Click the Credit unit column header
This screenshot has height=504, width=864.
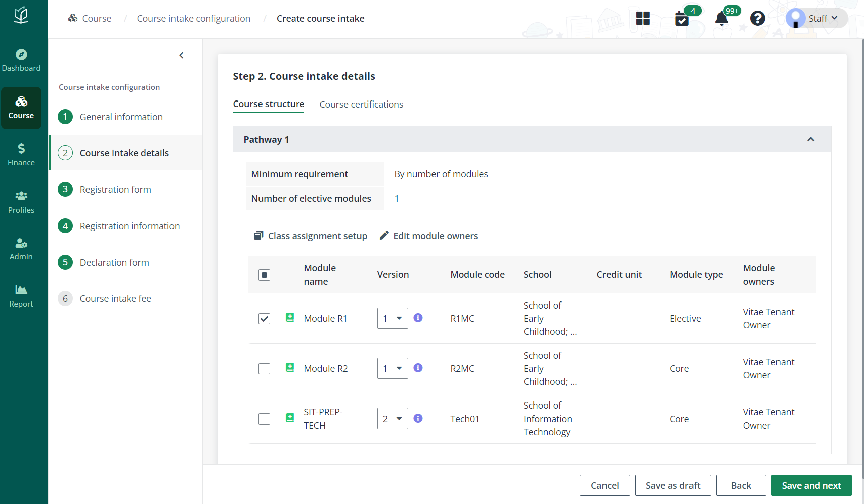tap(619, 275)
